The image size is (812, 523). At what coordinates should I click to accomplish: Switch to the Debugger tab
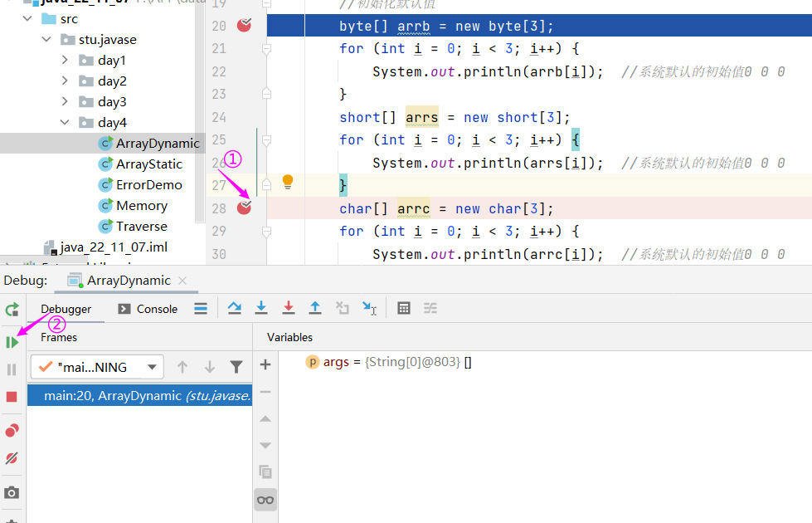pos(66,309)
